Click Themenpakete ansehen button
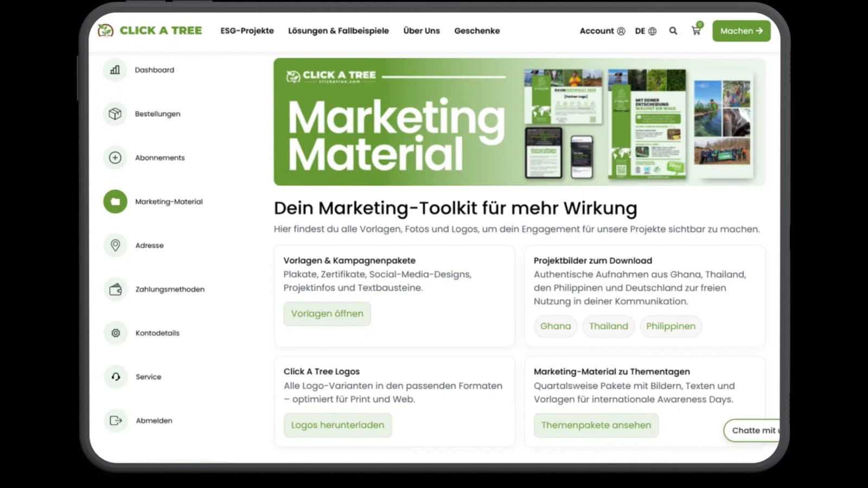868x488 pixels. coord(596,425)
